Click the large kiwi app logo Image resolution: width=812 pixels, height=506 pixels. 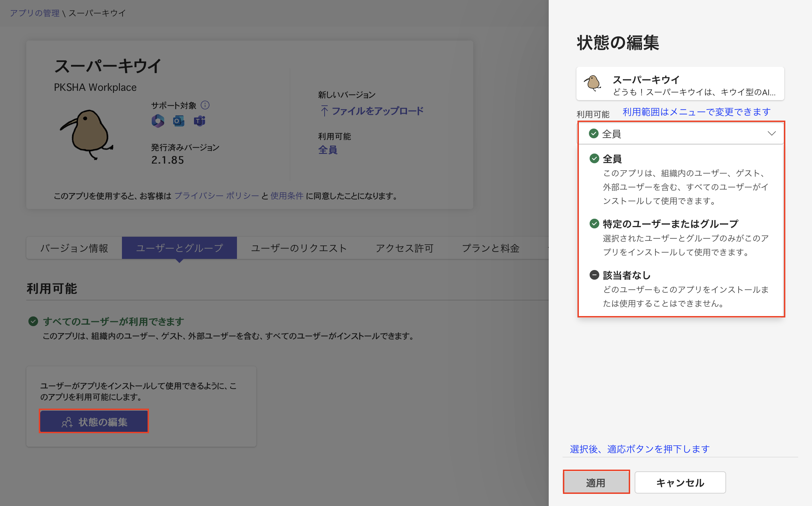click(87, 134)
